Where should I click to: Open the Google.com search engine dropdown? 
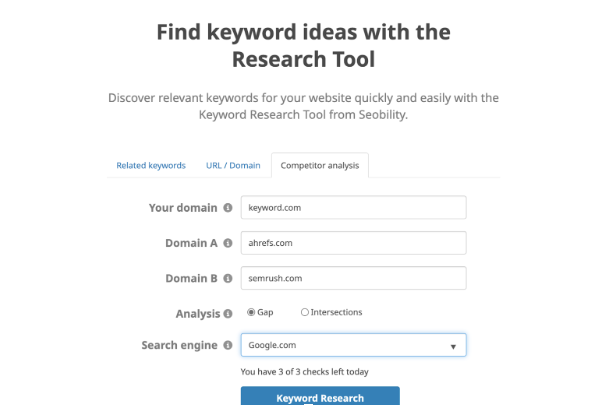point(353,346)
